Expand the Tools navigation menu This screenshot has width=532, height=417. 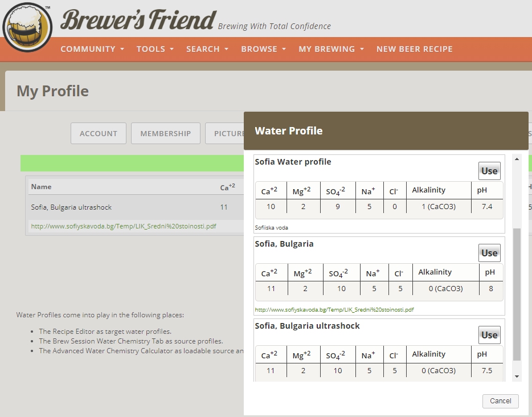[155, 49]
